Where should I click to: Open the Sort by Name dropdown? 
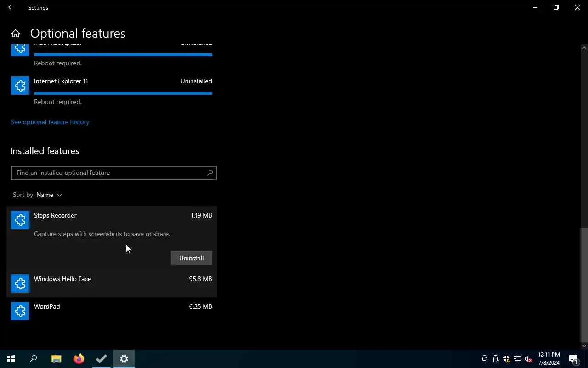click(38, 195)
